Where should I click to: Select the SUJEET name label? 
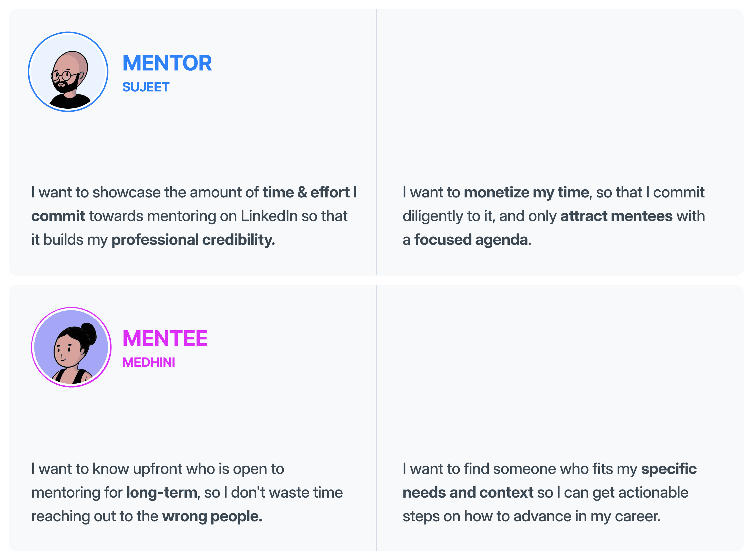coord(146,87)
